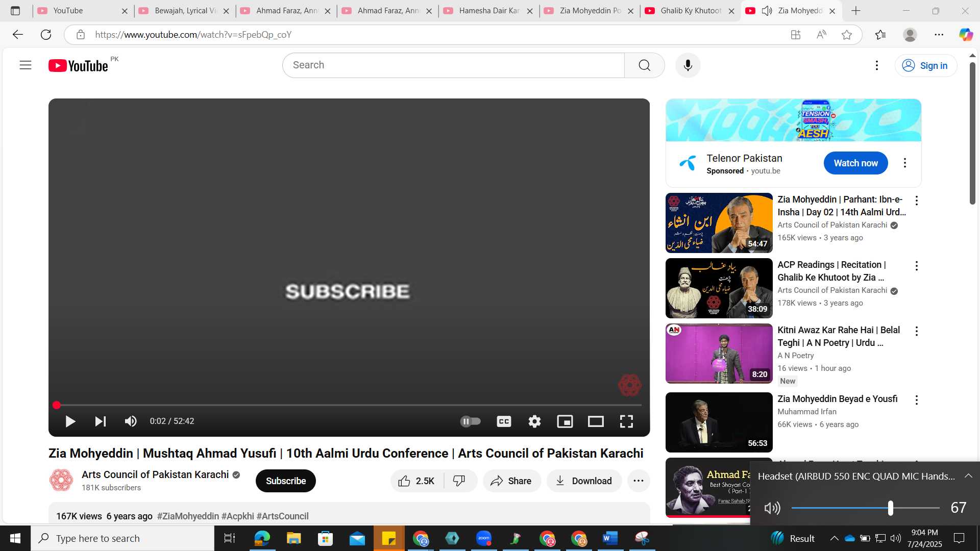This screenshot has height=551, width=980.
Task: Switch to first YouTube tab
Action: [83, 11]
